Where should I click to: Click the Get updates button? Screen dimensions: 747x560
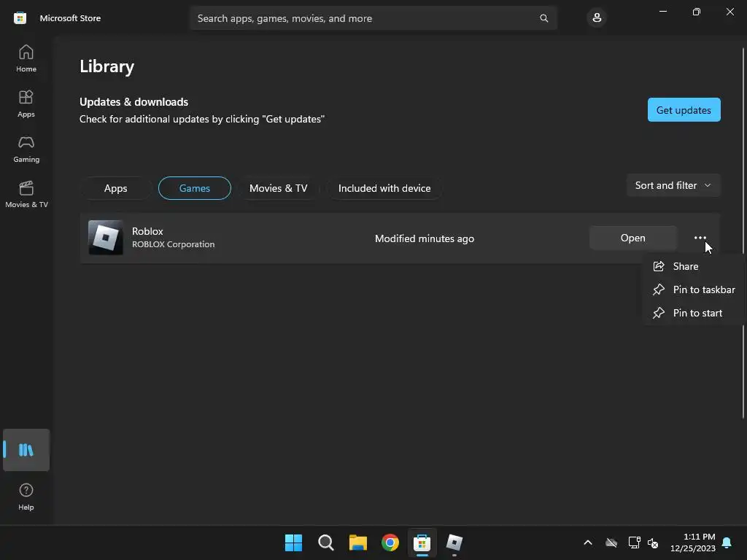click(684, 110)
